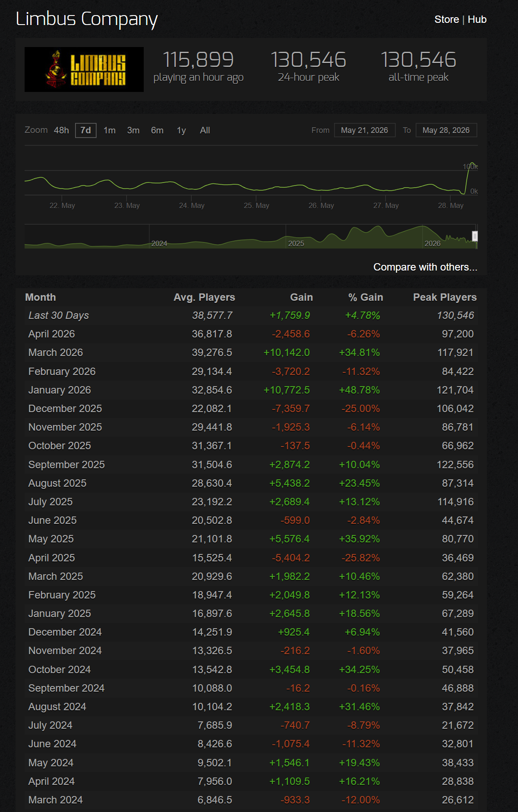518x812 pixels.
Task: Select the 7d zoom range
Action: [86, 130]
